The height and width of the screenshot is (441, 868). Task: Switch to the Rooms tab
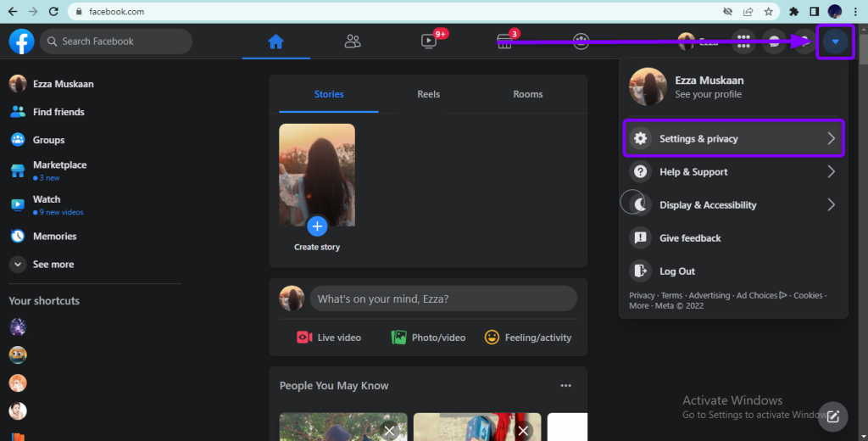[x=527, y=94]
